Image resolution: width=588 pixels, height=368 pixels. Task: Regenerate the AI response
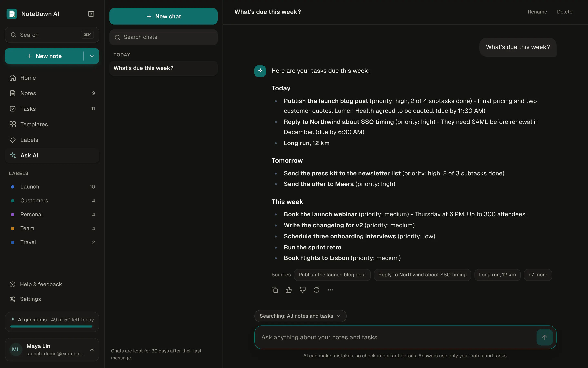316,290
